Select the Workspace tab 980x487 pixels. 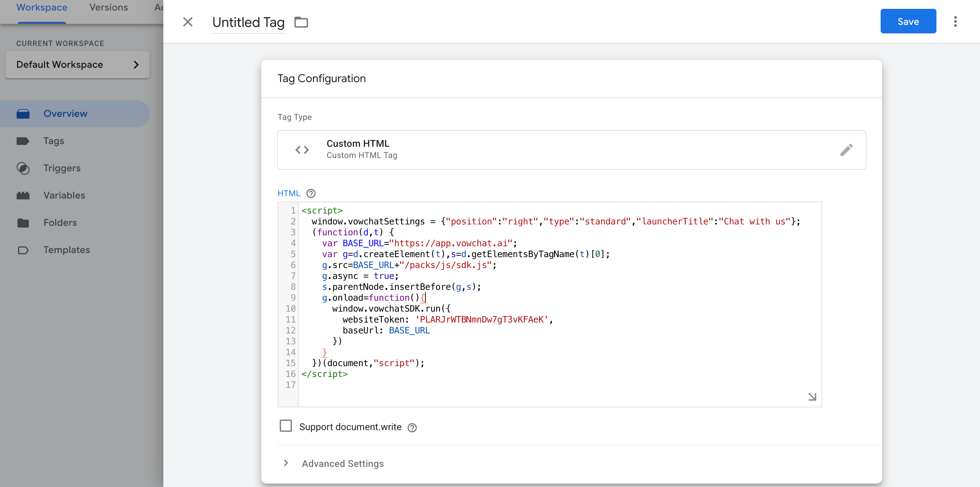click(x=42, y=7)
